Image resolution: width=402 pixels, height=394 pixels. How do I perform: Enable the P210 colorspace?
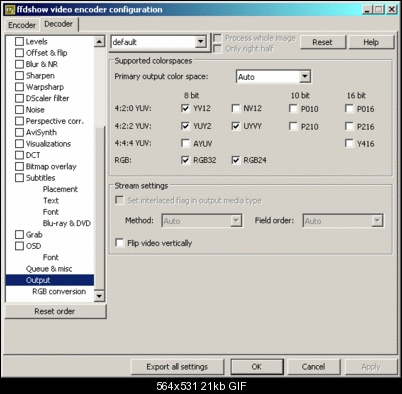(293, 127)
